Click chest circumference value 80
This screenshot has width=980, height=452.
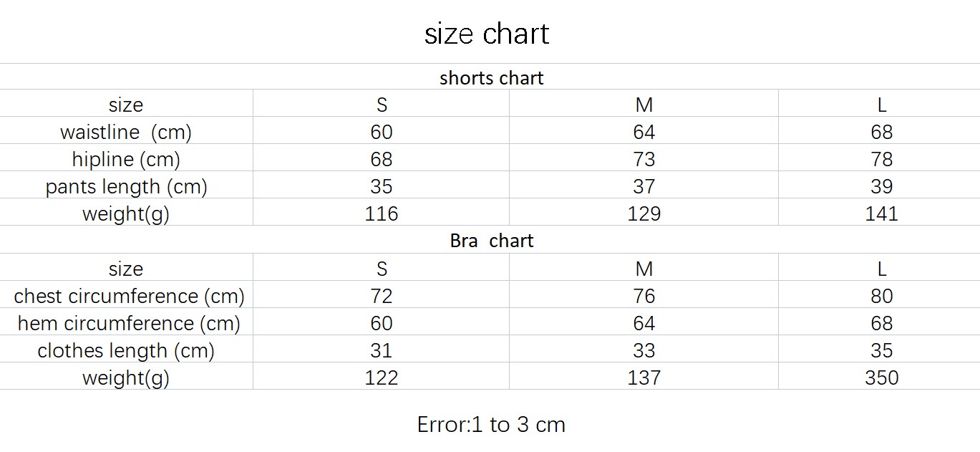[881, 296]
